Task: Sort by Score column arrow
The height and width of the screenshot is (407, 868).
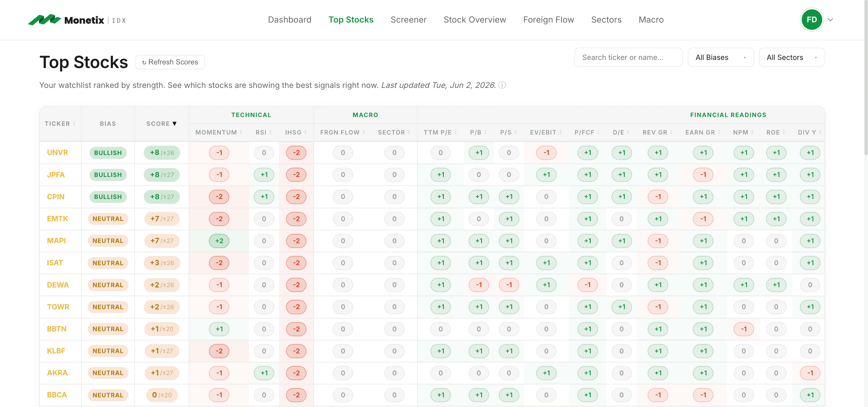Action: coord(175,123)
